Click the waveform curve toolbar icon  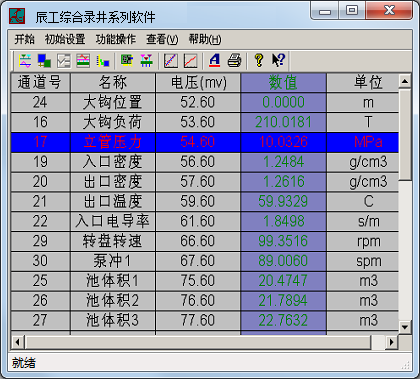click(25, 61)
